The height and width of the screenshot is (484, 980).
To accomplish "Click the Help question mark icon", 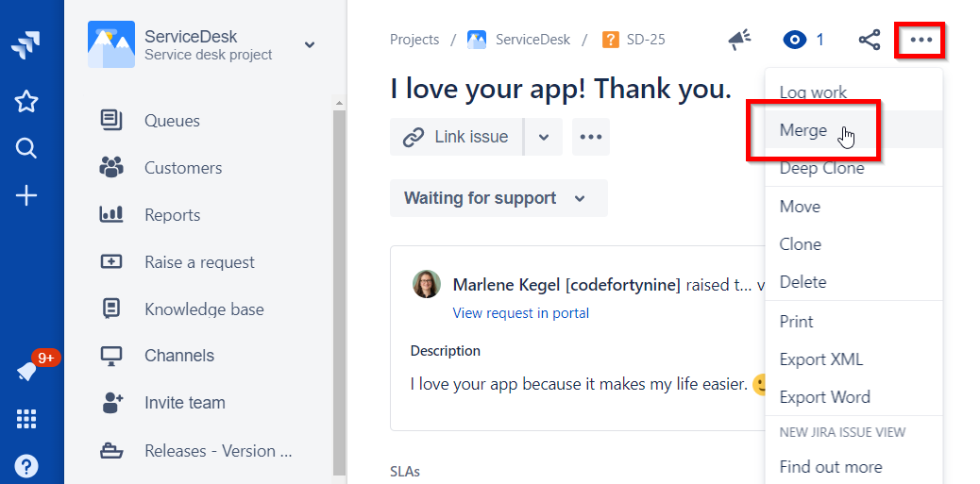I will pos(26,466).
